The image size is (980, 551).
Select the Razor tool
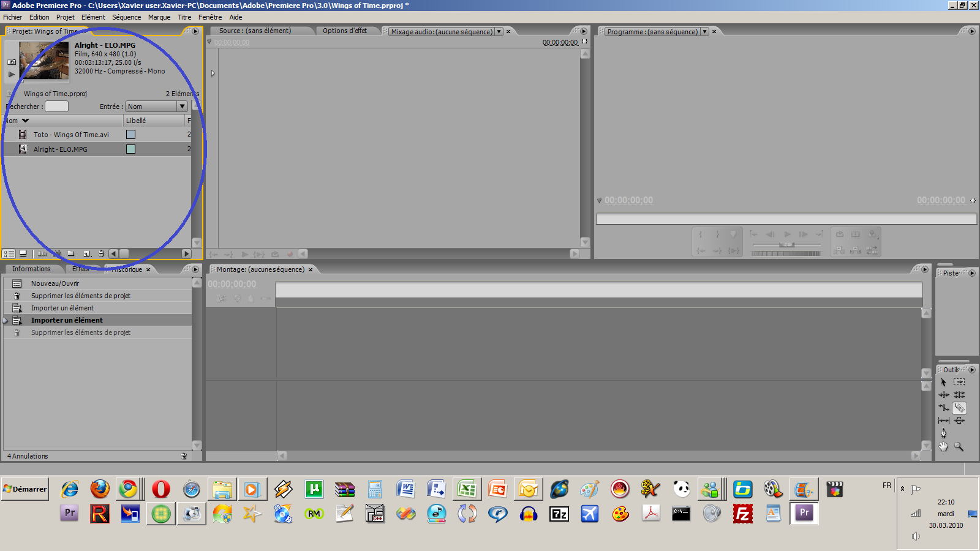960,408
